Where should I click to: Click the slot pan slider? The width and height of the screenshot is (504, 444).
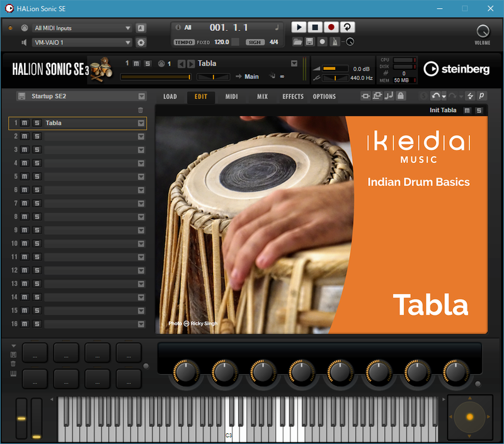click(214, 77)
